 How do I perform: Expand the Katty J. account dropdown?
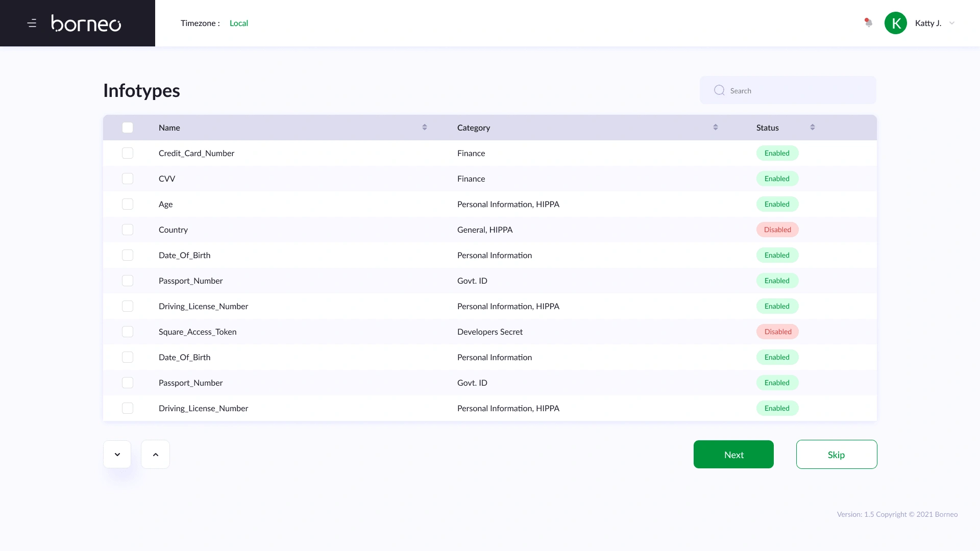[951, 23]
